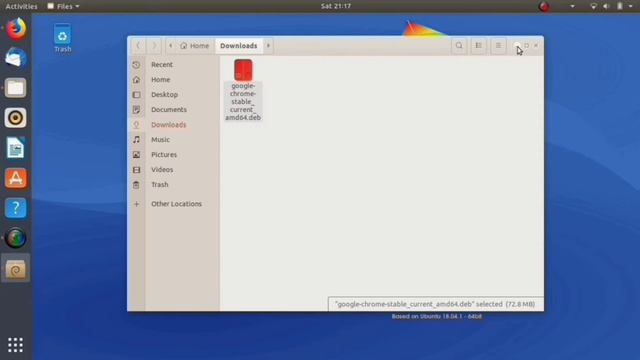This screenshot has width=640, height=360.
Task: Click the Recent clock icon in sidebar
Action: pyautogui.click(x=136, y=64)
